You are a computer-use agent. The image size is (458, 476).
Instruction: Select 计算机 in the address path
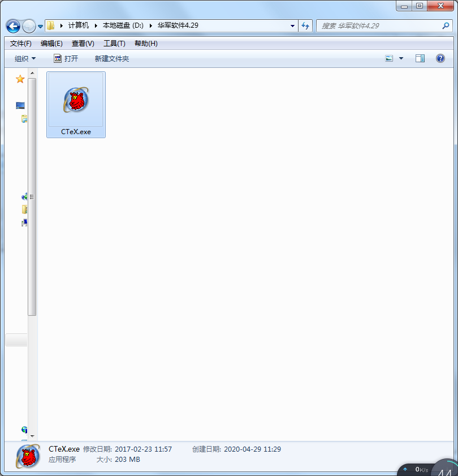tap(79, 25)
